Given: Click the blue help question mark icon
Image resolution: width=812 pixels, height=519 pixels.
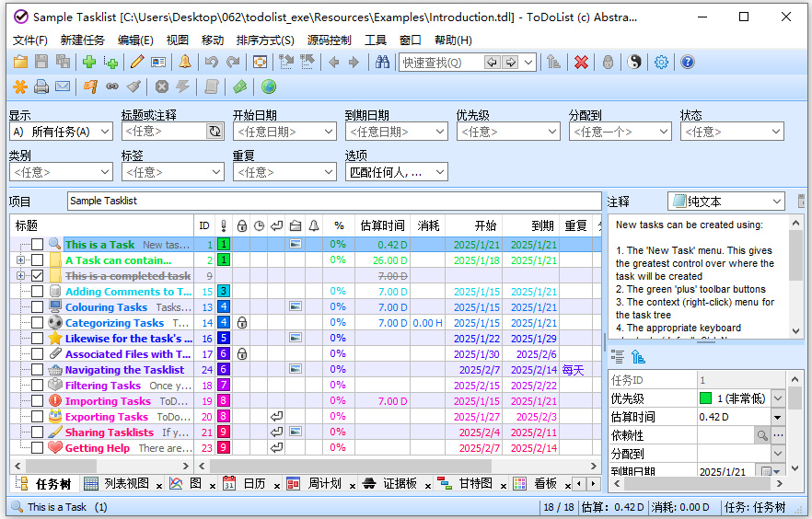Looking at the screenshot, I should pos(687,63).
